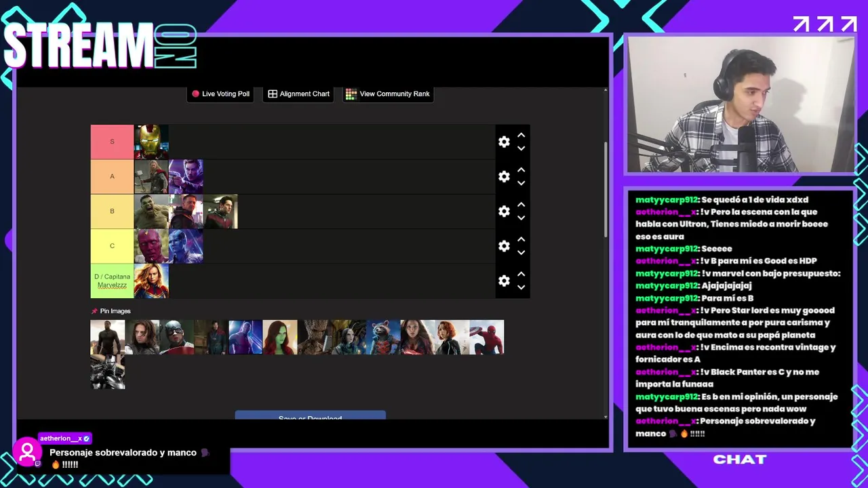Click the pink S tier label
868x488 pixels.
[x=112, y=142]
